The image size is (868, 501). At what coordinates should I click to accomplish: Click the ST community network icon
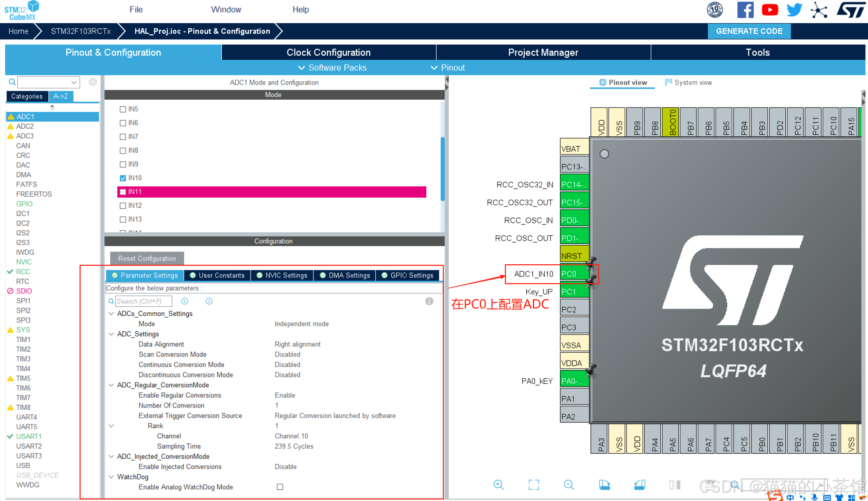(x=819, y=10)
